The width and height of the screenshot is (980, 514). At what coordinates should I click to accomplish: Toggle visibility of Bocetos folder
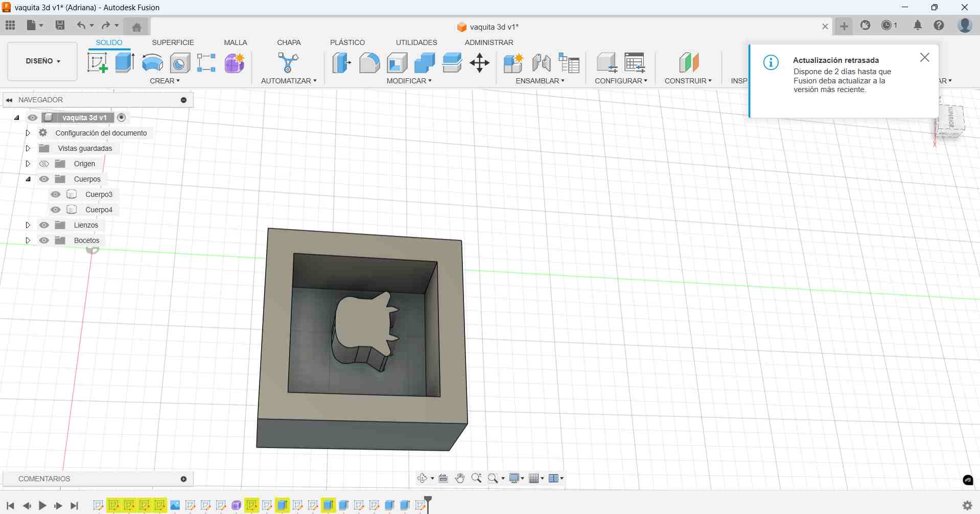(44, 240)
